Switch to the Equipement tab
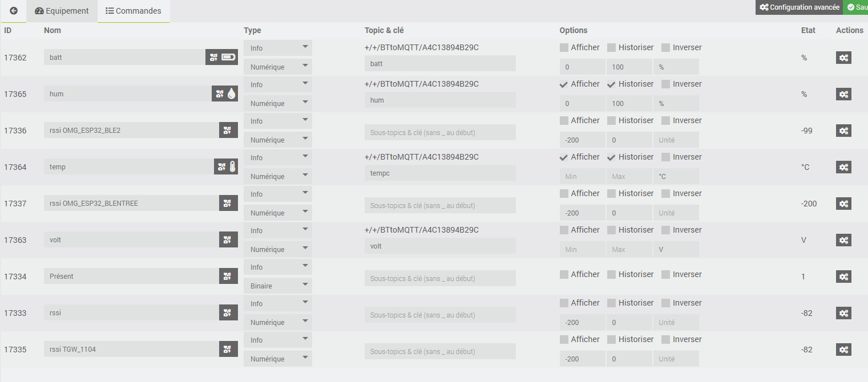Screen dimensions: 868x382 pyautogui.click(x=62, y=11)
